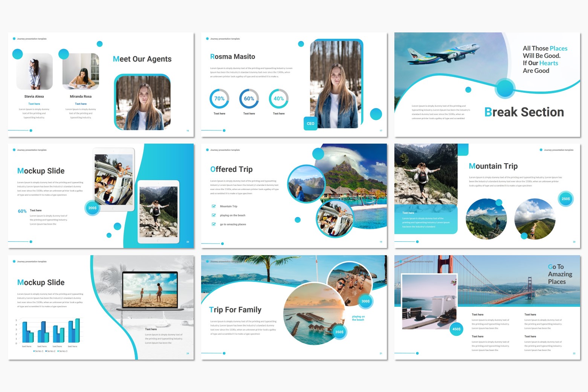The height and width of the screenshot is (392, 588).
Task: Select the Trip For Family heading
Action: coord(235,310)
